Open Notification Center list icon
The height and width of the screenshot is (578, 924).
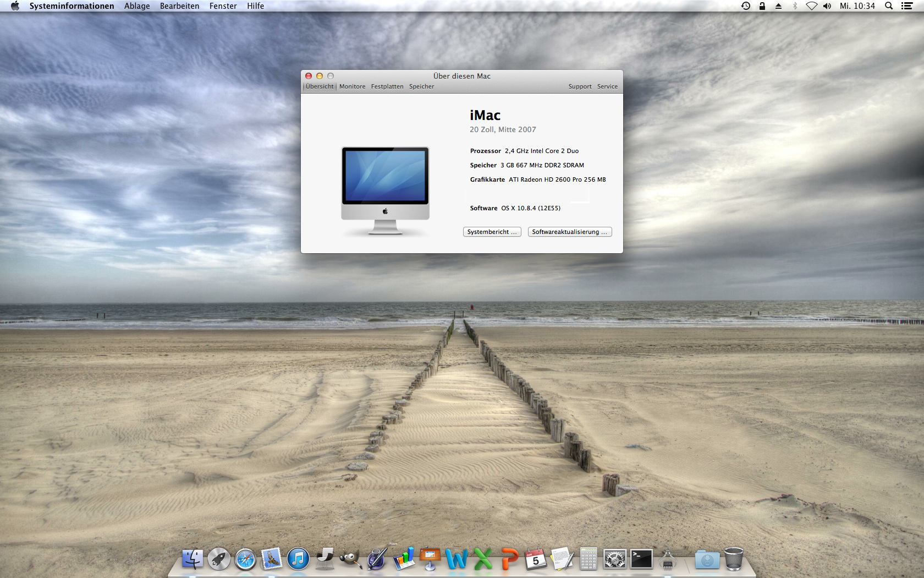coord(907,6)
